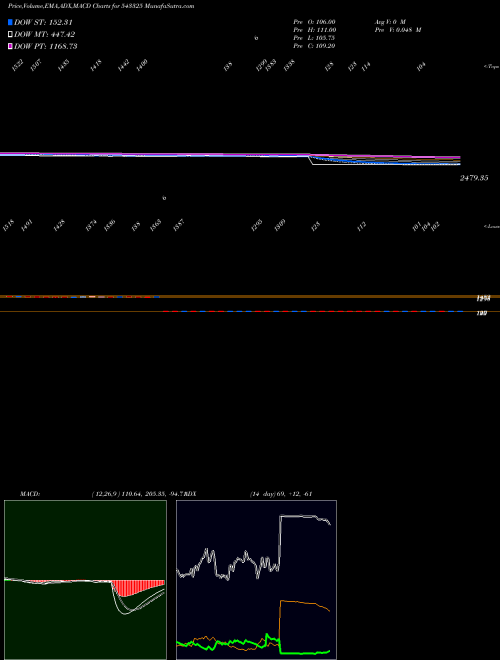Click the 1522 top label
This screenshot has width=500, height=660.
point(18,65)
